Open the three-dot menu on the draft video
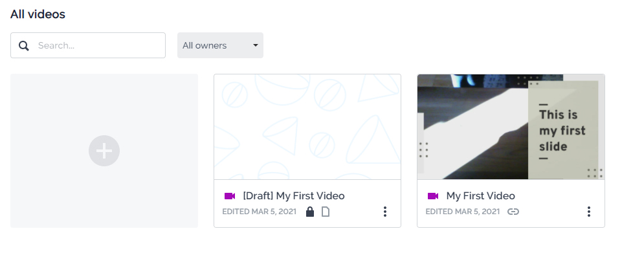 coord(385,212)
